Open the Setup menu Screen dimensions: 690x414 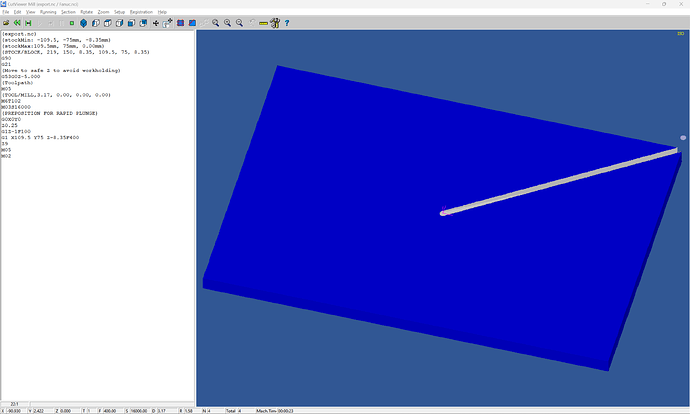(120, 11)
